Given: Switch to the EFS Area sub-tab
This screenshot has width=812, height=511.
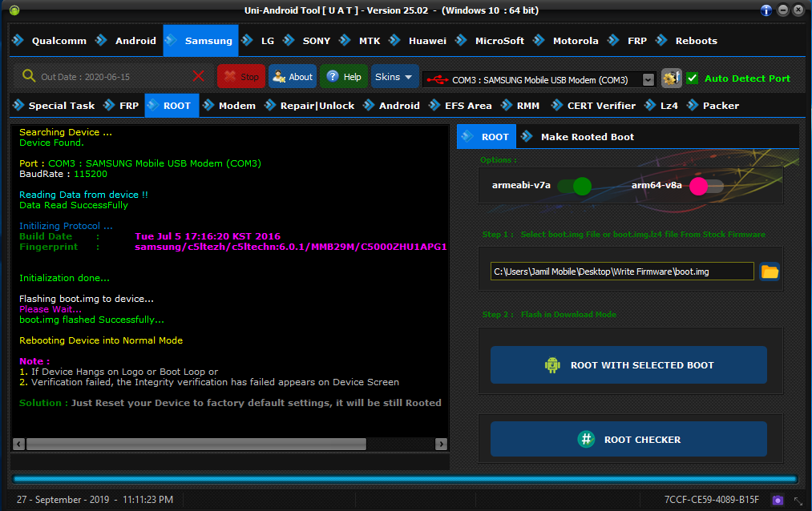Looking at the screenshot, I should click(461, 106).
